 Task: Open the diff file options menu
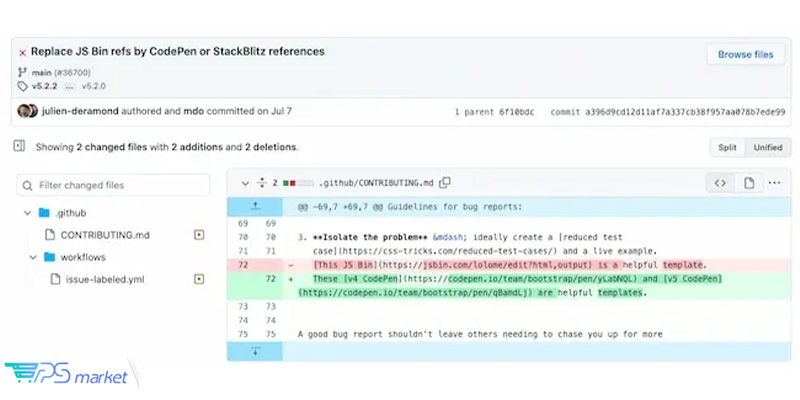[x=774, y=183]
